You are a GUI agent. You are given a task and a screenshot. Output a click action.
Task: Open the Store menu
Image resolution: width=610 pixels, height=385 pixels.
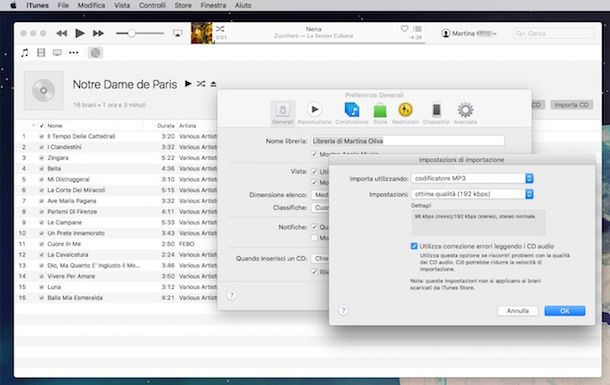(183, 5)
